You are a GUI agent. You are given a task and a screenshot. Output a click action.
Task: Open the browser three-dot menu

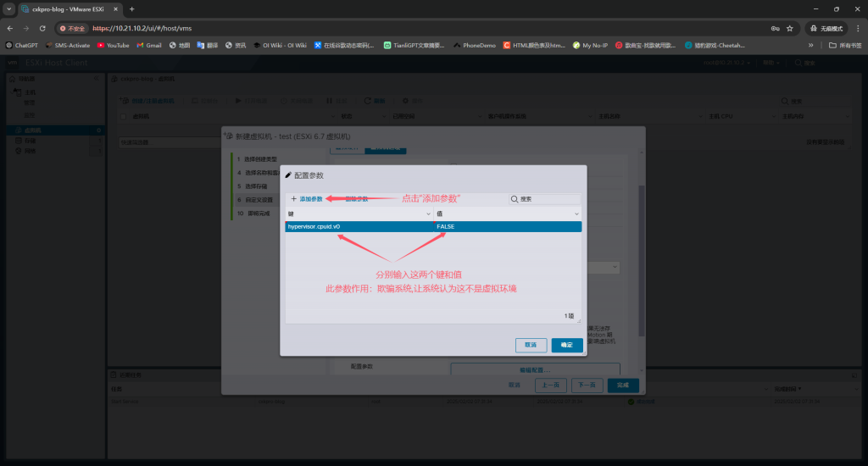(x=858, y=28)
